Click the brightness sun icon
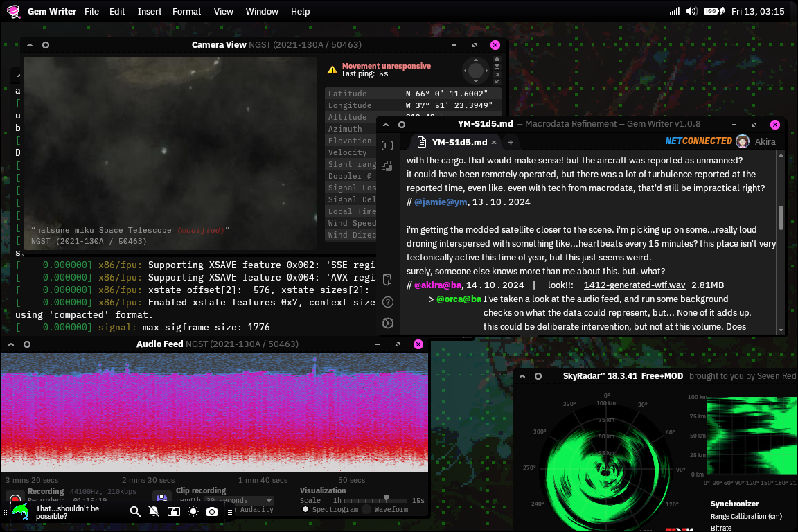Image resolution: width=798 pixels, height=532 pixels. (x=193, y=512)
